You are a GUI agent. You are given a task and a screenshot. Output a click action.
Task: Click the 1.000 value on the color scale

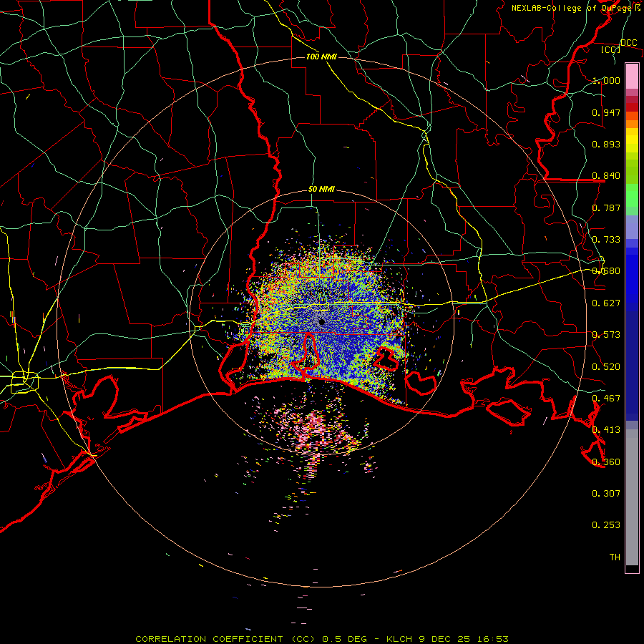tap(606, 80)
